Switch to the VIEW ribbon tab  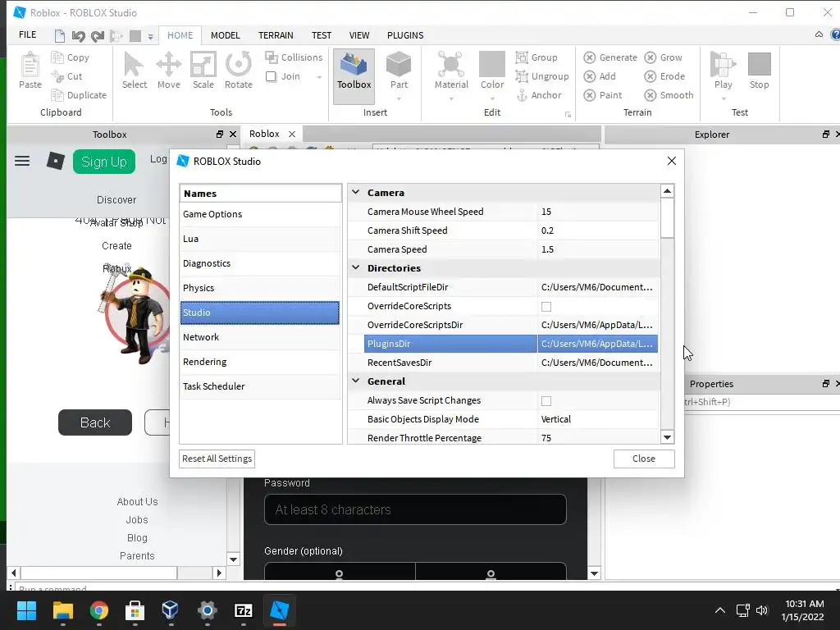point(359,35)
